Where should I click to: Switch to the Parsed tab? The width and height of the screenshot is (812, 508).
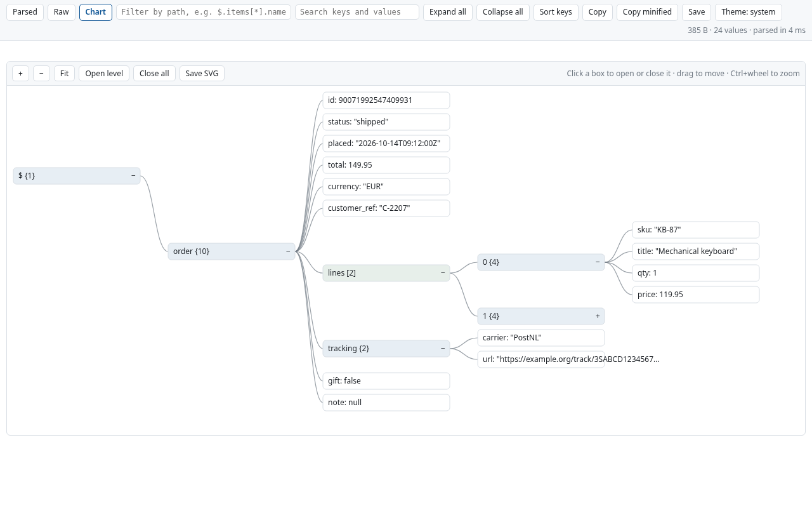[x=25, y=12]
